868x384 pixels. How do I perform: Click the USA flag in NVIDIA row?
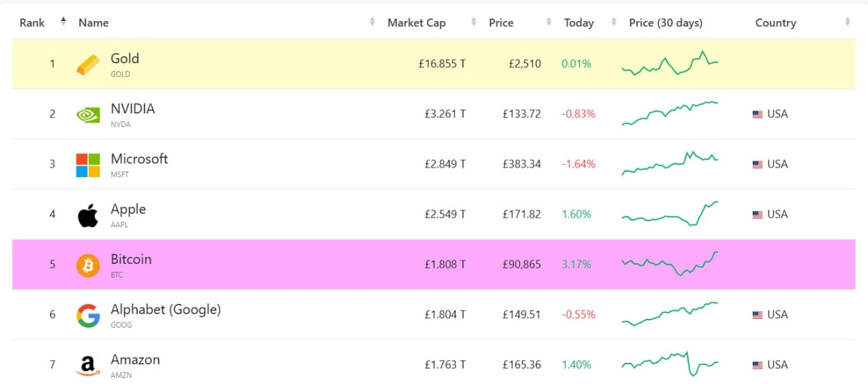(757, 114)
